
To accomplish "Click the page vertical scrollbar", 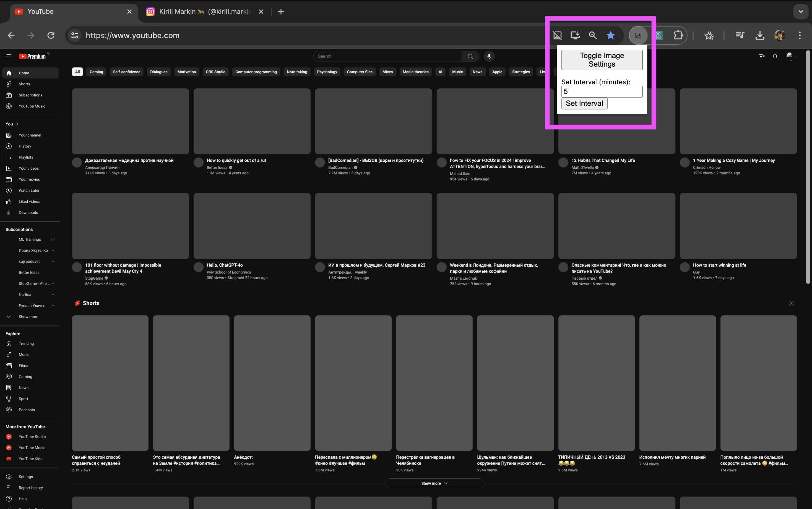I will point(808,167).
